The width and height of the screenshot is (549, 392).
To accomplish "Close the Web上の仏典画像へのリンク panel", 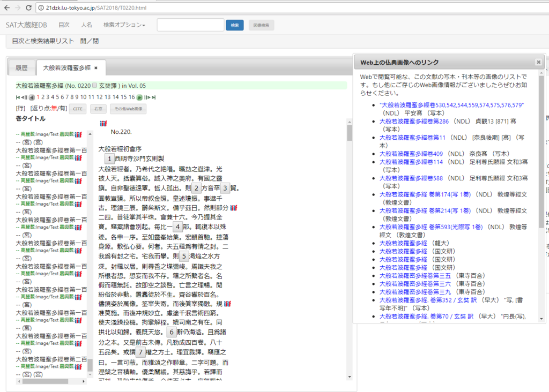I will point(538,62).
